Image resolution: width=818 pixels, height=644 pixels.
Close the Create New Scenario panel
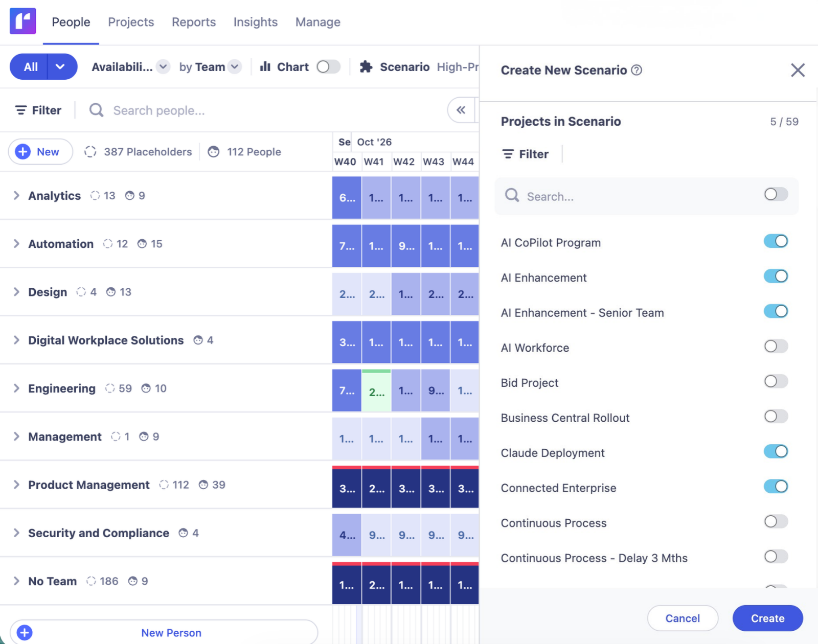[x=798, y=70]
